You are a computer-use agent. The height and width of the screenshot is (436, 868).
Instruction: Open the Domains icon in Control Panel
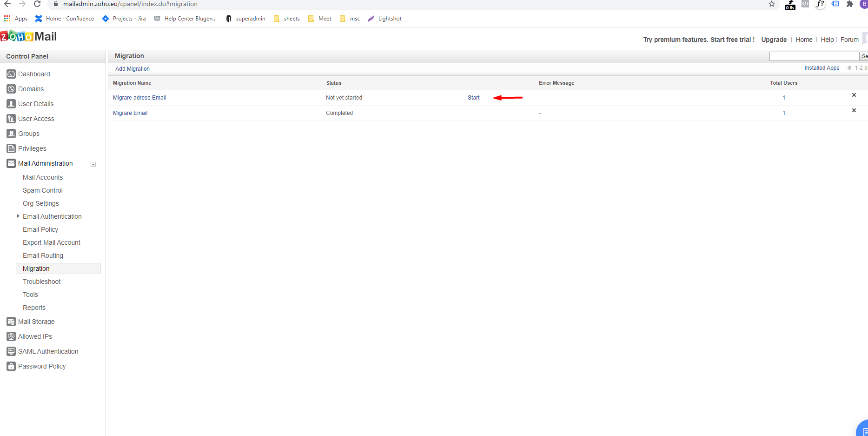(x=11, y=89)
